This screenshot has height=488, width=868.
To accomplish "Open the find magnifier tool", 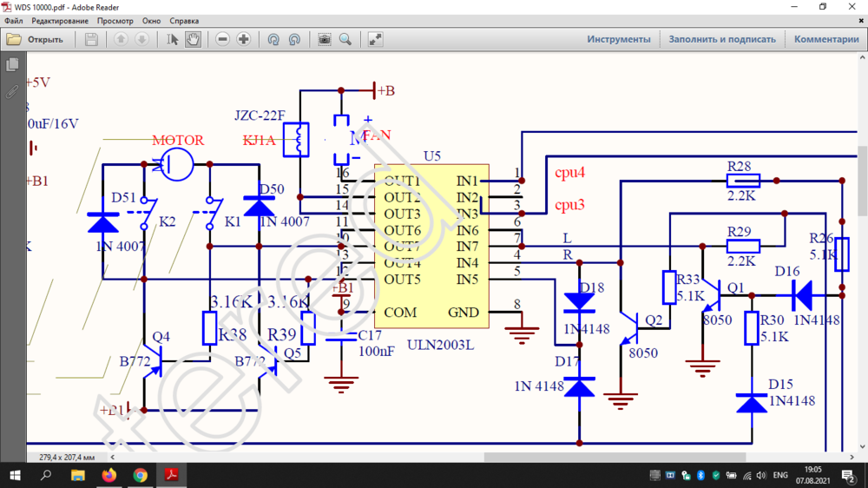I will click(345, 39).
